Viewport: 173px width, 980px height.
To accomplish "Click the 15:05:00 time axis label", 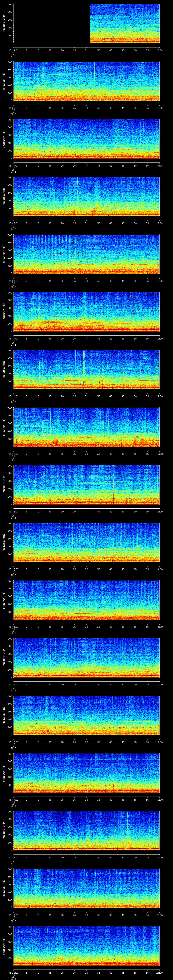I will point(13,108).
